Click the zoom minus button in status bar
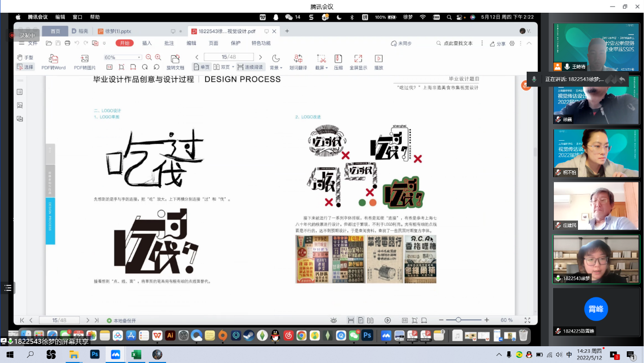The width and height of the screenshot is (644, 363). pos(441,320)
